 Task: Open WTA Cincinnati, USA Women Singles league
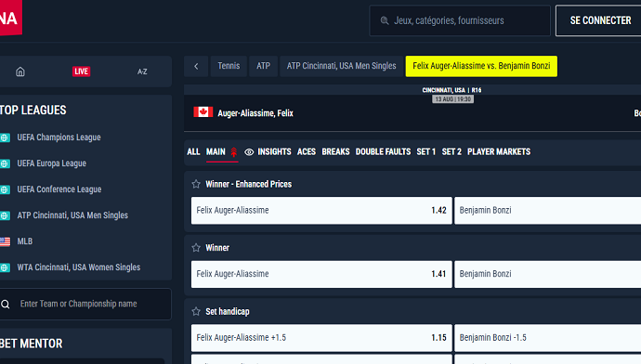78,267
